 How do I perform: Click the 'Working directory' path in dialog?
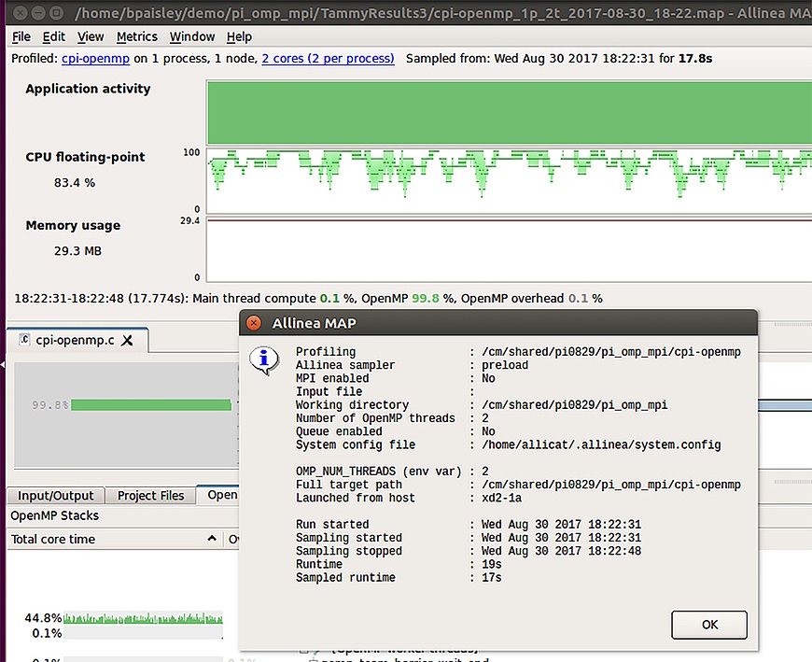[575, 405]
